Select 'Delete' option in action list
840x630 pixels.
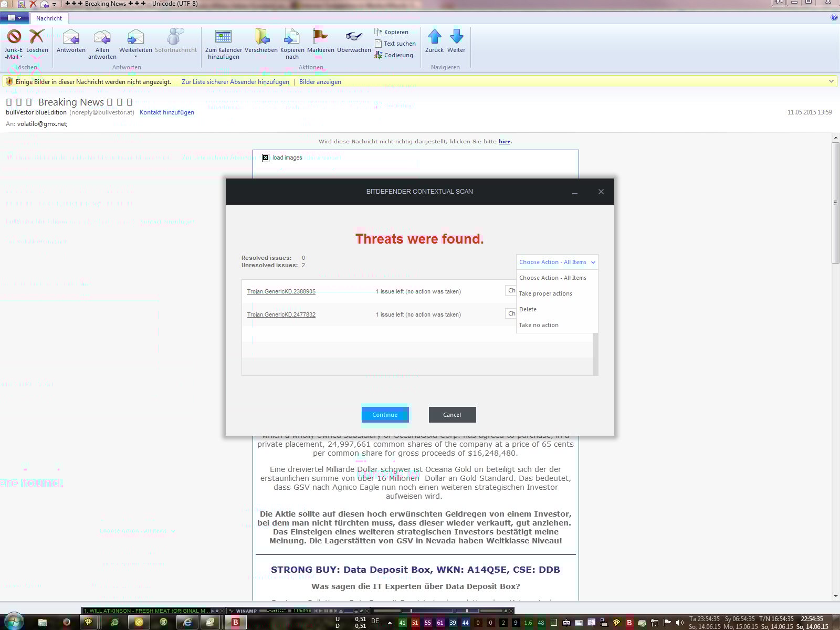557,309
